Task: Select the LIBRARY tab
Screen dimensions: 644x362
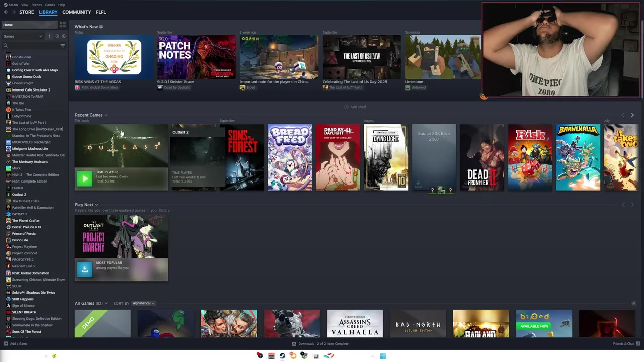Action: tap(48, 12)
